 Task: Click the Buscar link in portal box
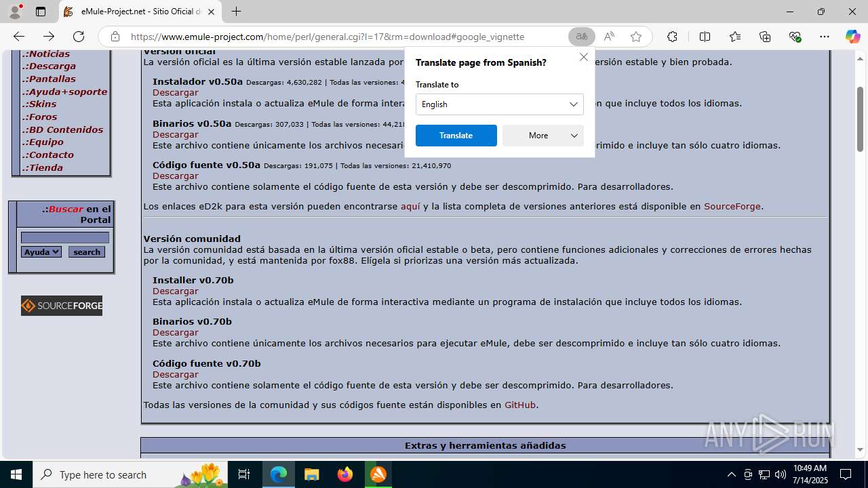point(66,209)
